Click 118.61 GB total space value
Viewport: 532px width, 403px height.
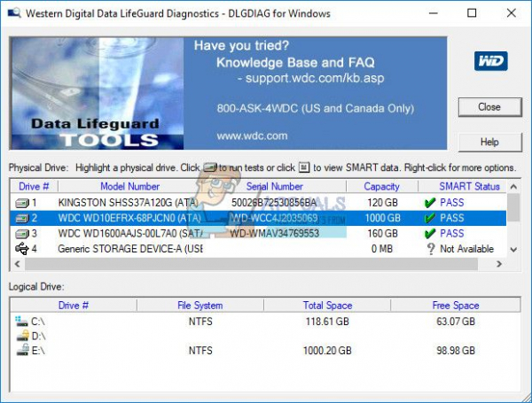(x=327, y=322)
